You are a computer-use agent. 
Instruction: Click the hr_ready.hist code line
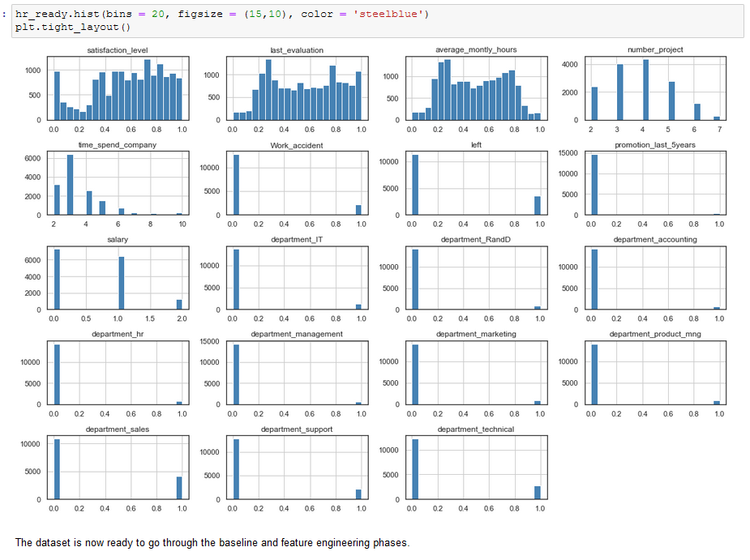tap(222, 14)
